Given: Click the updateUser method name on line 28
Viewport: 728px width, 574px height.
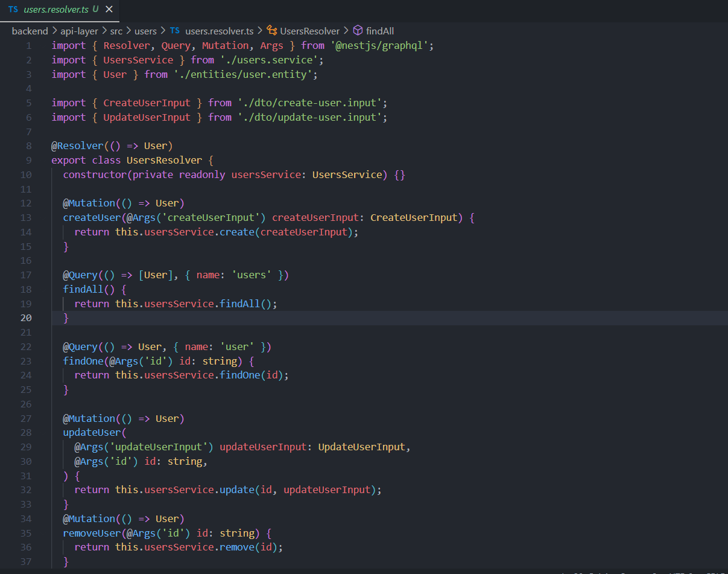Looking at the screenshot, I should pos(92,433).
